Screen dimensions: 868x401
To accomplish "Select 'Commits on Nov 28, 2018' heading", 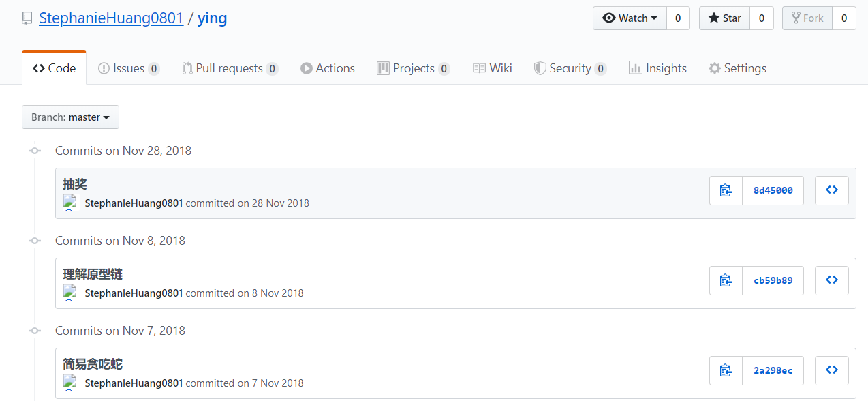I will tap(123, 151).
